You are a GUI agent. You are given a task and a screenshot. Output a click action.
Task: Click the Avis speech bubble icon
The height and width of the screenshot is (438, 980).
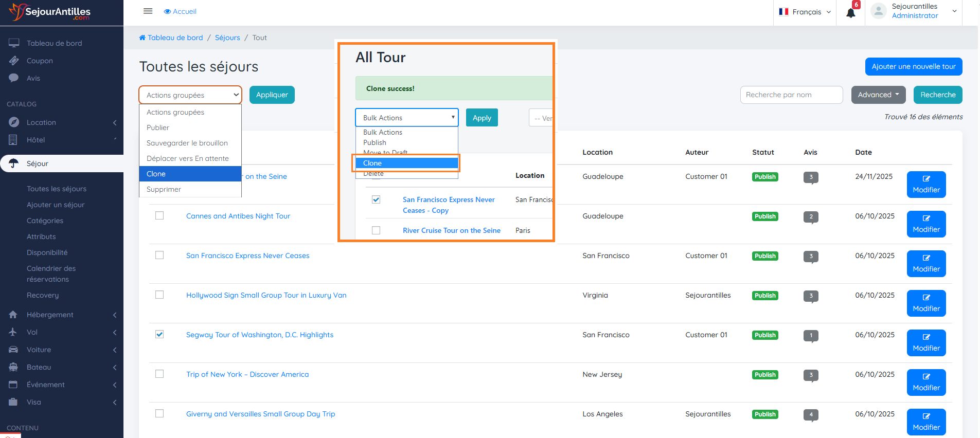(x=14, y=78)
